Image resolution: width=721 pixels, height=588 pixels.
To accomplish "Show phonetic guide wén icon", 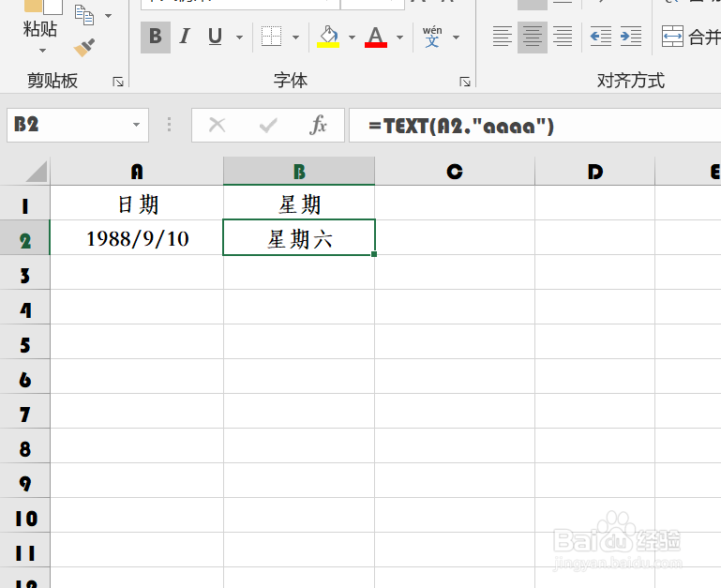I will [x=432, y=37].
